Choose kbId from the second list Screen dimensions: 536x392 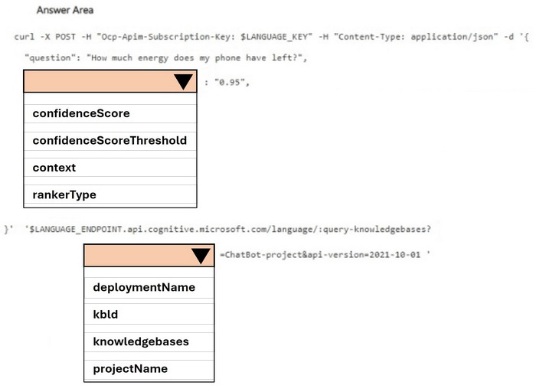click(149, 315)
